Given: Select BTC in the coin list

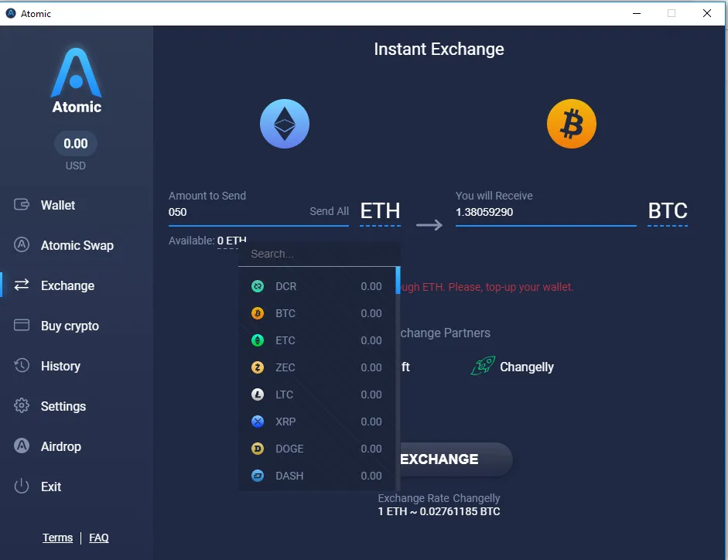Looking at the screenshot, I should tap(316, 313).
